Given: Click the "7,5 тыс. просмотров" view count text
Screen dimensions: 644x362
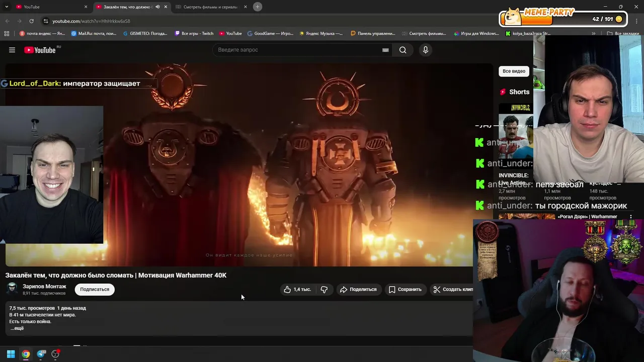Looking at the screenshot, I should click(32, 308).
